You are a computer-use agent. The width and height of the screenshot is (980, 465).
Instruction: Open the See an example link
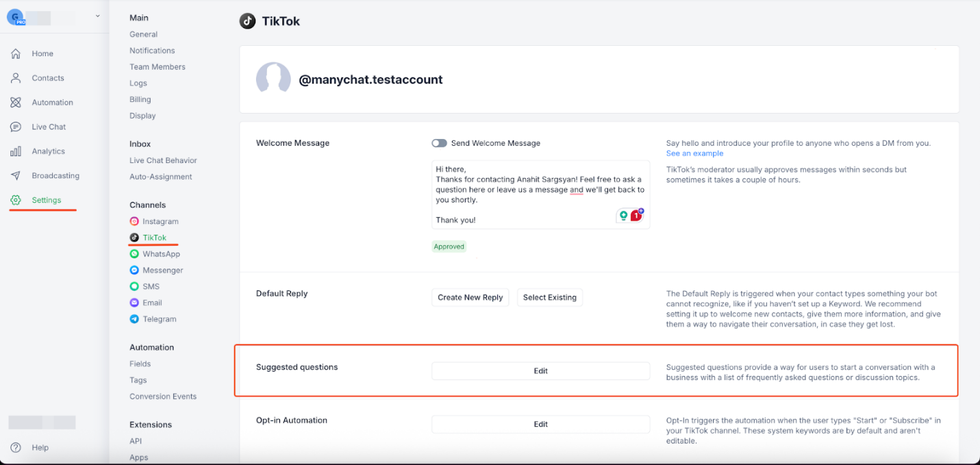(x=694, y=153)
